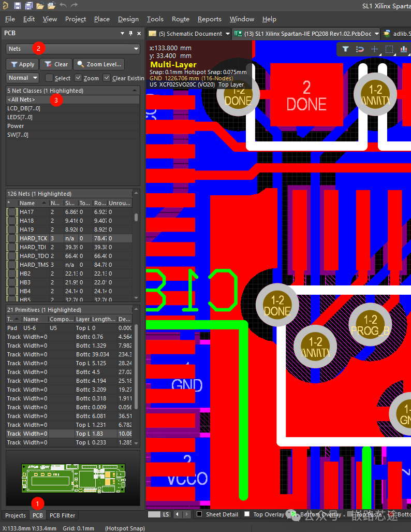Open the Reports menu
This screenshot has height=532, width=411.
[209, 19]
